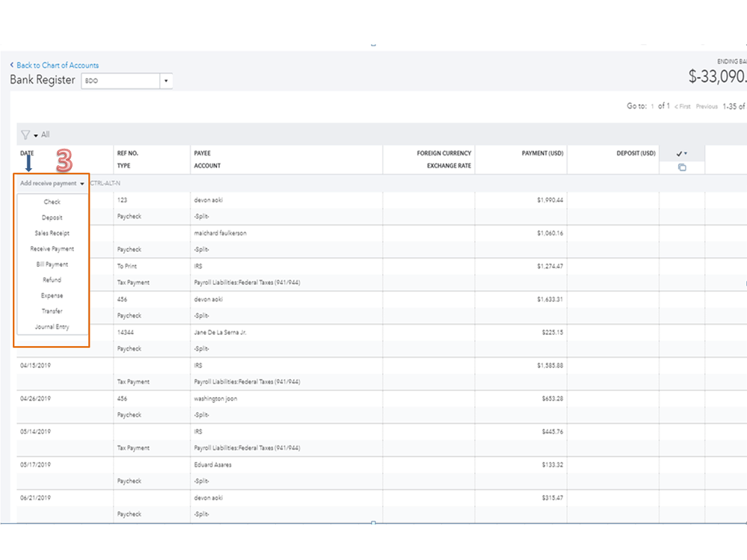Go back to Chart of Accounts link

tap(58, 65)
